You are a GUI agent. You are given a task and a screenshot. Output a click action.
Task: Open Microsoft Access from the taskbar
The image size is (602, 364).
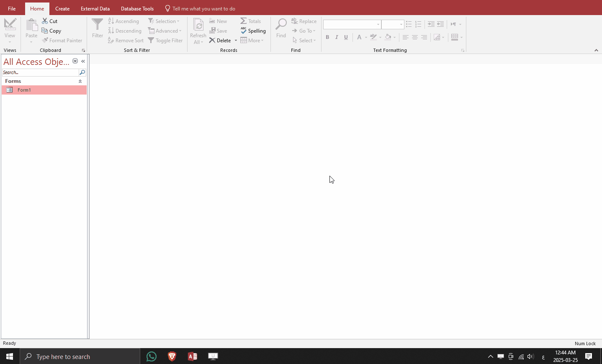click(x=193, y=356)
